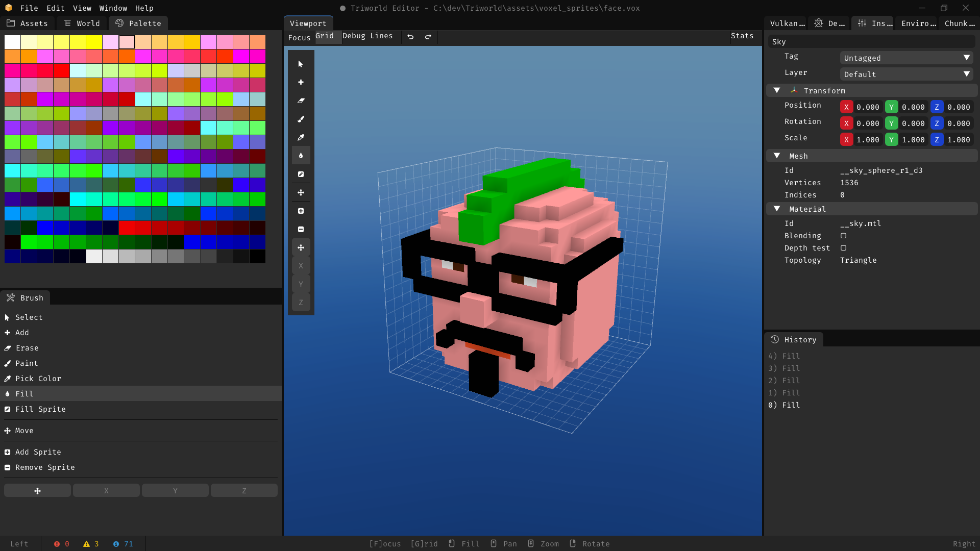Screen dimensions: 980x551
Task: Click Remove Sprite in Brush panel
Action: (x=45, y=467)
